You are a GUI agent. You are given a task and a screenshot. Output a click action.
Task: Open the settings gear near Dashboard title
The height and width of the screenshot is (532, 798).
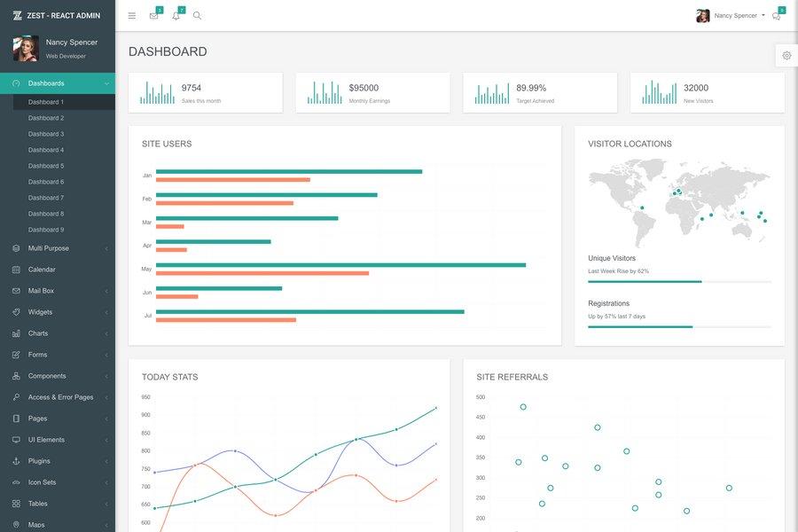coord(785,54)
